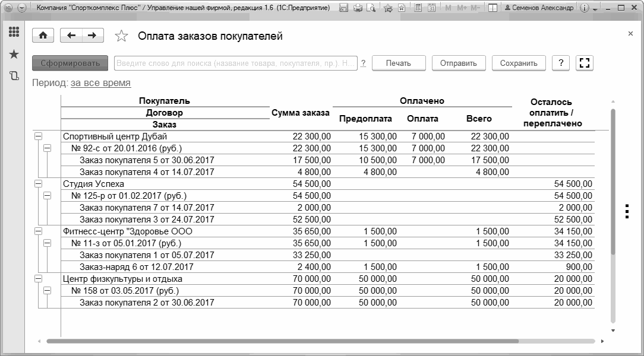This screenshot has width=644, height=356.
Task: Collapse contract № 11-з от 05.01.2017
Action: (x=48, y=243)
